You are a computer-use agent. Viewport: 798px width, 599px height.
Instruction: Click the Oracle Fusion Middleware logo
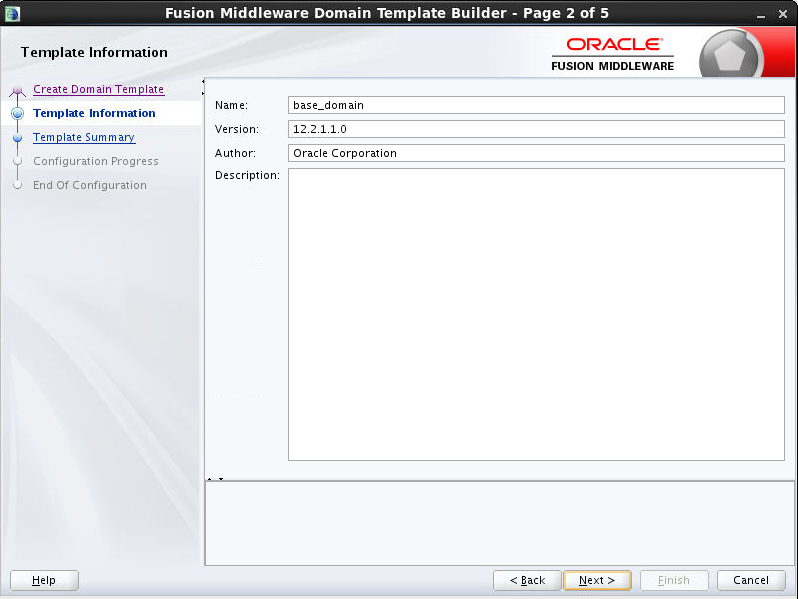pos(613,54)
